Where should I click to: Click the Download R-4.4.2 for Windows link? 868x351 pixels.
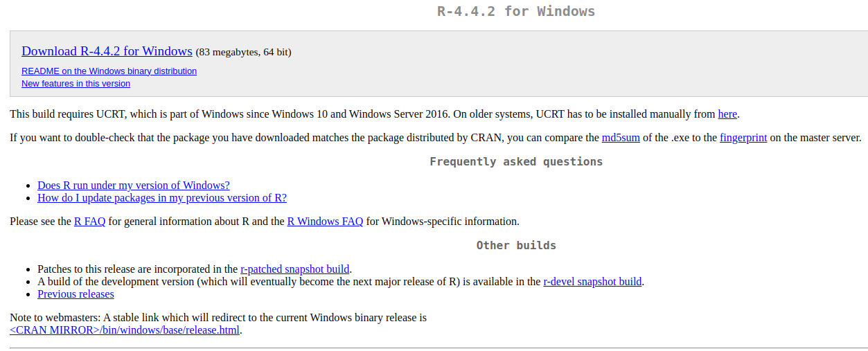click(x=107, y=51)
